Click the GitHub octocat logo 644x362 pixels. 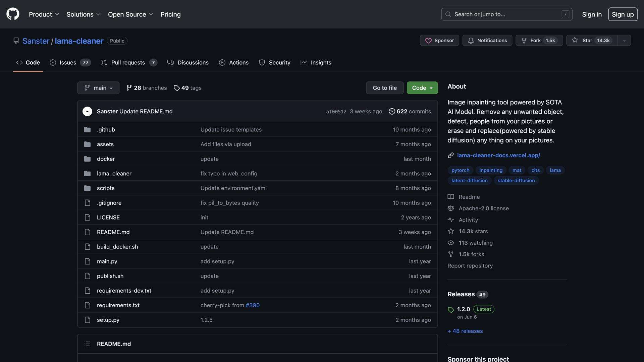(13, 14)
